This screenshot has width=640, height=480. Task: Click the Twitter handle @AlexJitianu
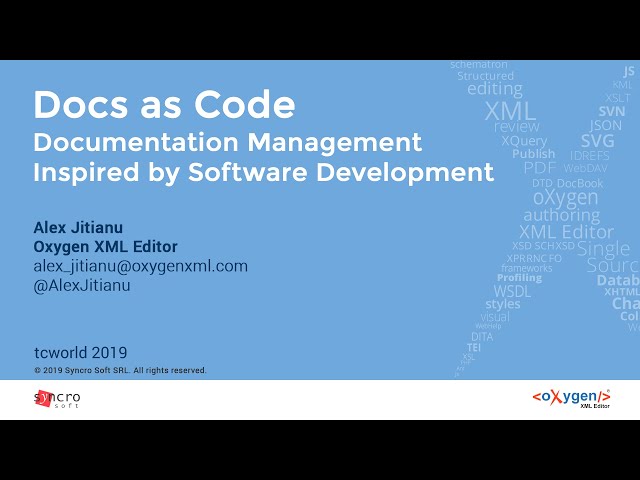point(82,285)
